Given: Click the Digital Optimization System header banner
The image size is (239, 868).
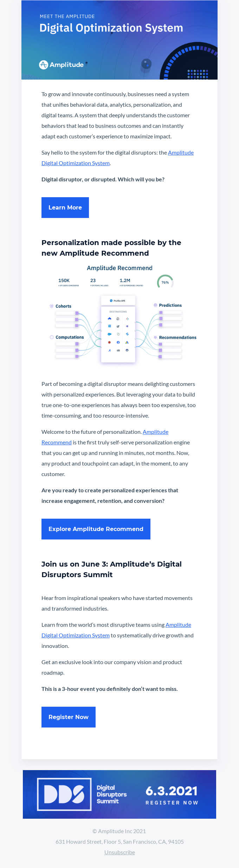Looking at the screenshot, I should click(x=119, y=40).
